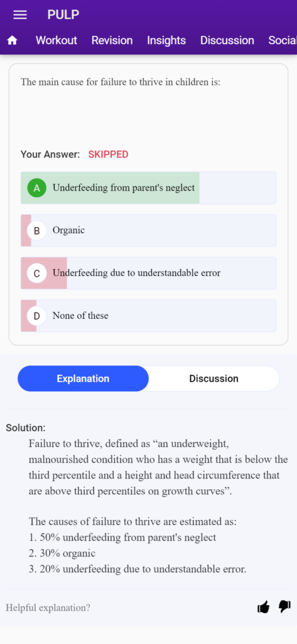Open the hamburger menu icon
This screenshot has height=644, width=297.
click(x=20, y=15)
